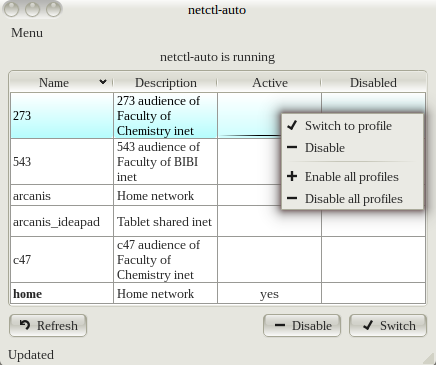Click the minus icon for Disable all profiles
Image resolution: width=436 pixels, height=365 pixels.
tap(292, 198)
